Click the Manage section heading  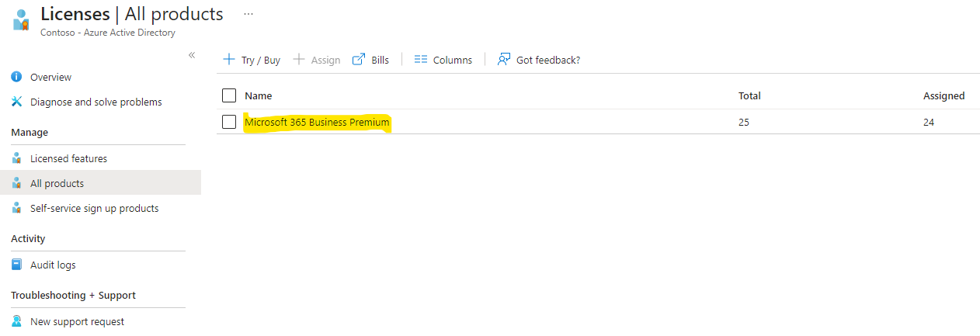coord(30,132)
